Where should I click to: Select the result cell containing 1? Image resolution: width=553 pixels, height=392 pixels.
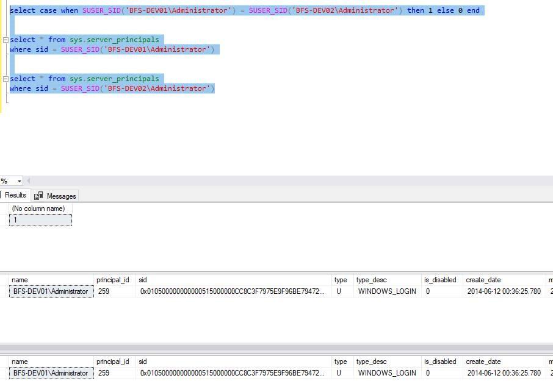[40, 220]
